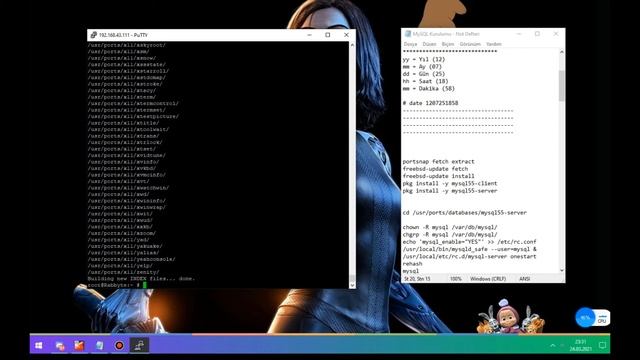Click the line 'hh = Saat (18)'

(425, 81)
